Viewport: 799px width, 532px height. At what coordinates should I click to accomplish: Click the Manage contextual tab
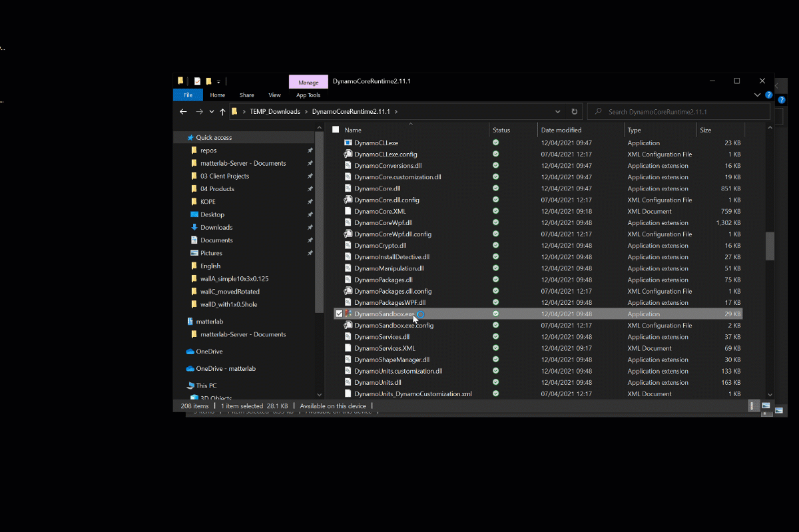[x=308, y=83]
